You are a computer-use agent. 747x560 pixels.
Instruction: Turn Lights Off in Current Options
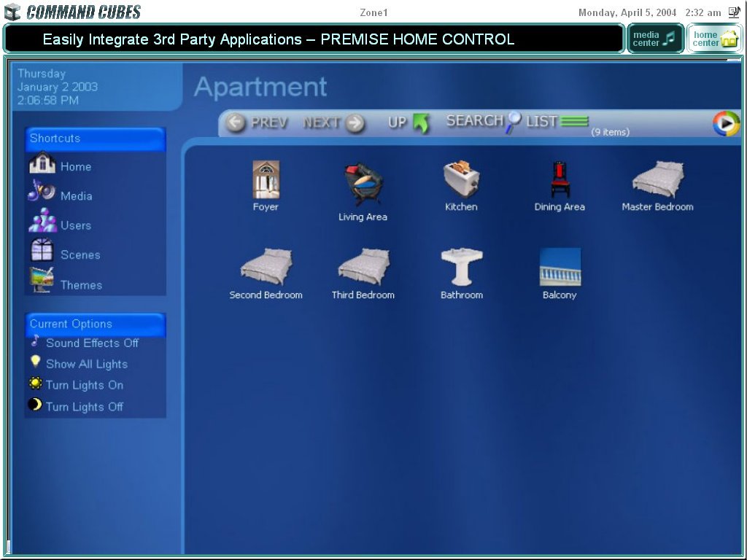(84, 406)
